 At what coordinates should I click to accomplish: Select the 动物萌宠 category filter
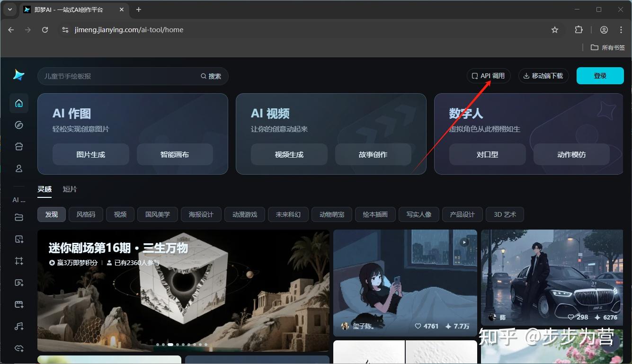[x=332, y=214]
